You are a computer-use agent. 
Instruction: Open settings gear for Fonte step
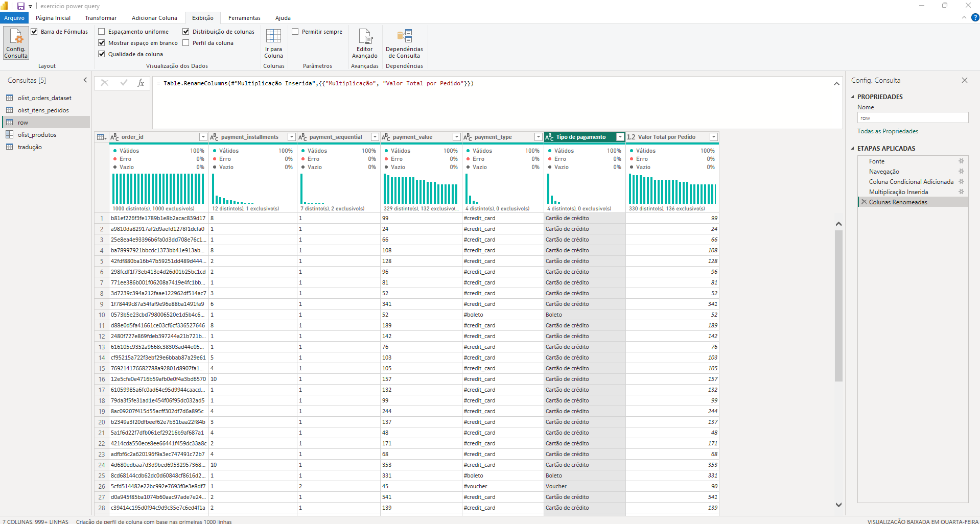pyautogui.click(x=961, y=161)
